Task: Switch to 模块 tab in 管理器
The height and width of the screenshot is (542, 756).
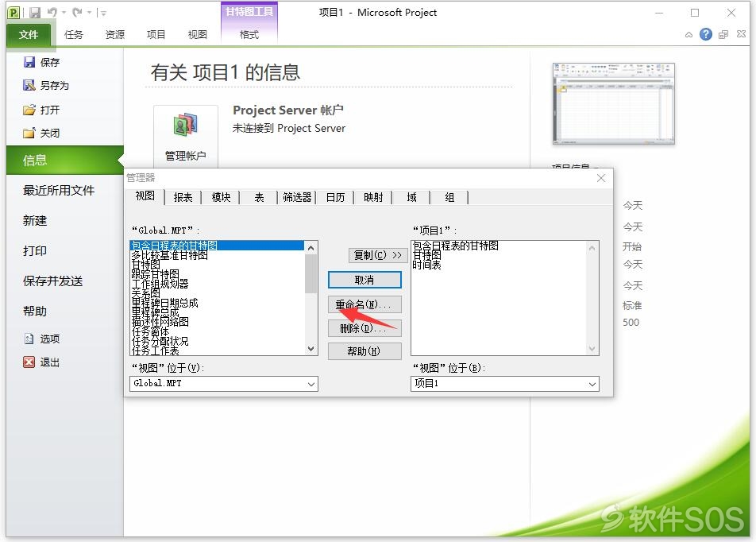Action: (x=222, y=197)
